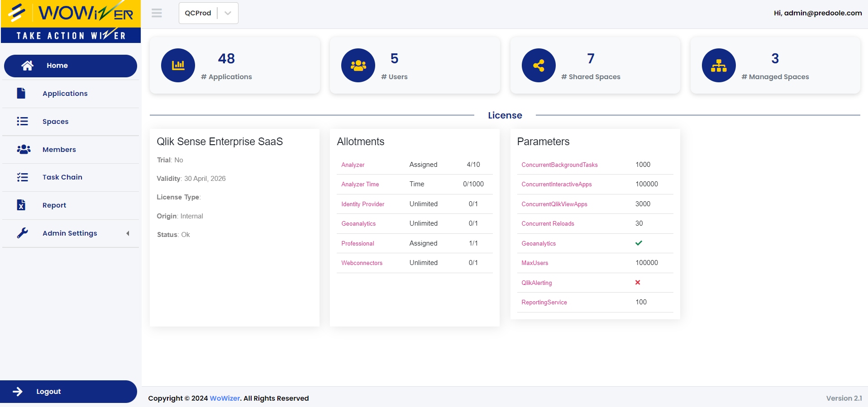Click the Analyzer Time allotment label
868x407 pixels.
point(360,185)
